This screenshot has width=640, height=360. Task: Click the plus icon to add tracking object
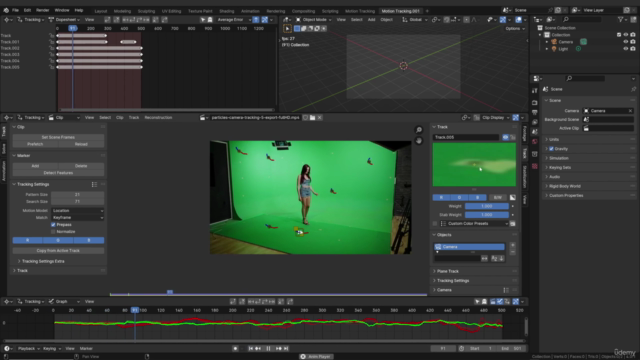coord(513,245)
